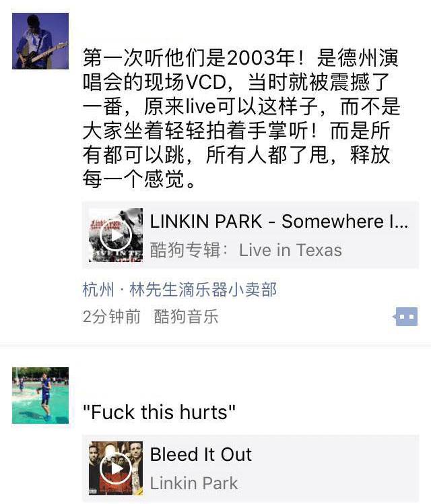Open the Bleed It Out song title
Screen dimensions: 431x504
click(201, 454)
